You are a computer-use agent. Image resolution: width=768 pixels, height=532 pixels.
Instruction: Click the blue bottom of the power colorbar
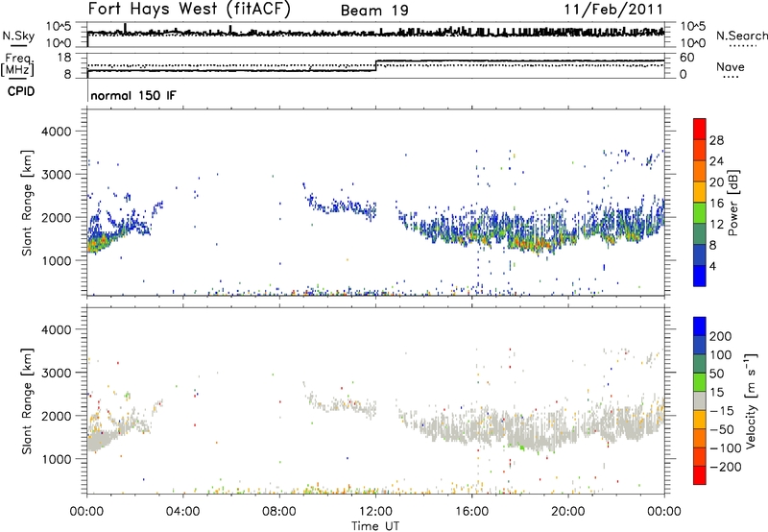tap(700, 276)
